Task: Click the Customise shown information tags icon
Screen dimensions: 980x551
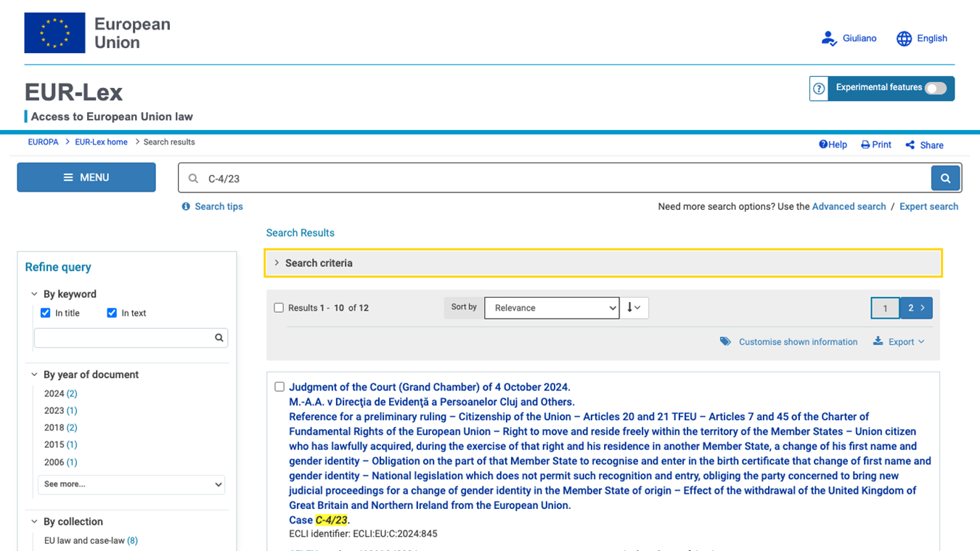Action: click(725, 341)
